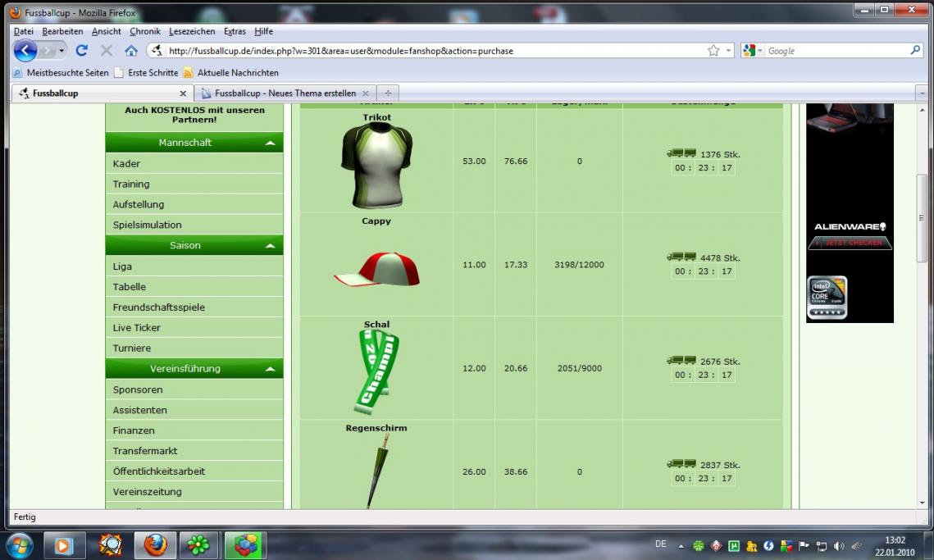Image resolution: width=934 pixels, height=560 pixels.
Task: Click the volume icon in the system tray
Action: [838, 545]
